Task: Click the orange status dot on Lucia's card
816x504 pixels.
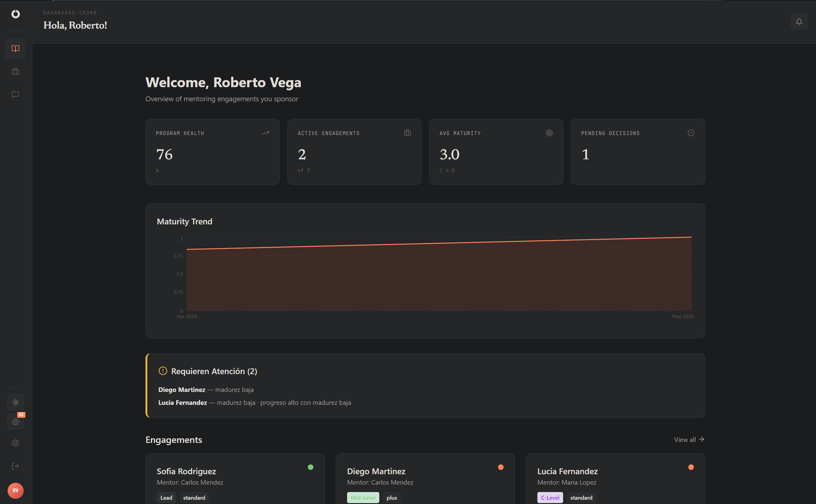Action: (691, 467)
